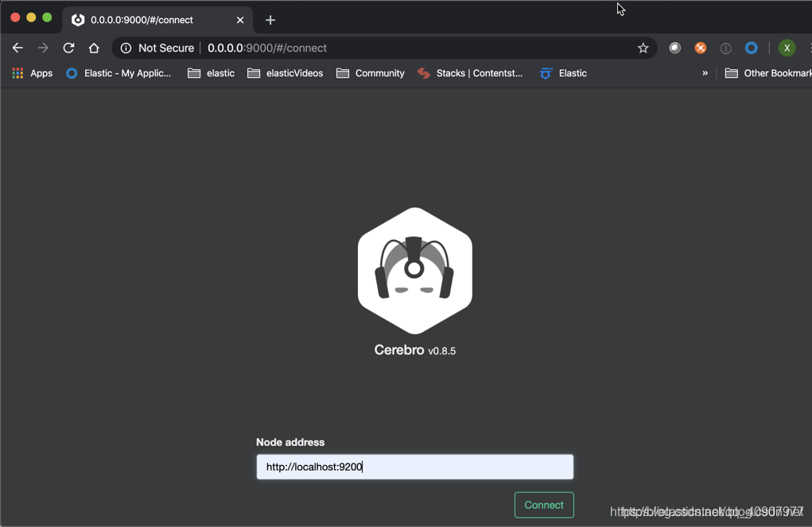Expand hidden bookmarks with the » chevron

coord(705,73)
